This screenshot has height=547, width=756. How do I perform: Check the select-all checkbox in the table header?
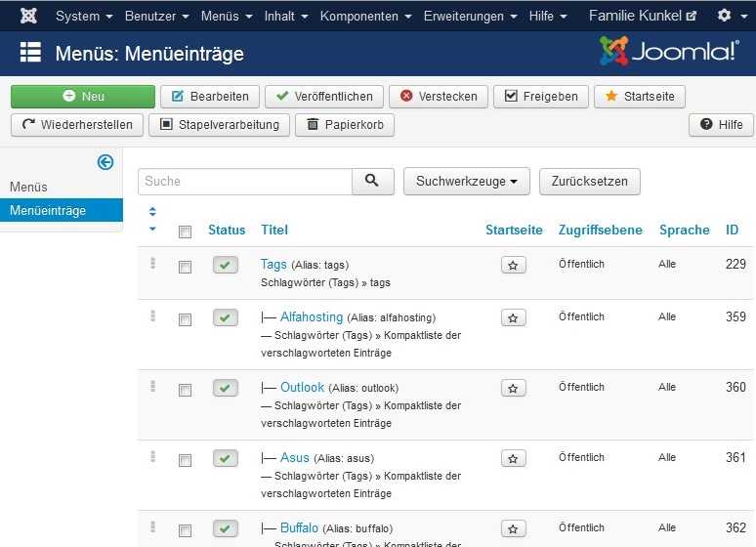pos(185,231)
